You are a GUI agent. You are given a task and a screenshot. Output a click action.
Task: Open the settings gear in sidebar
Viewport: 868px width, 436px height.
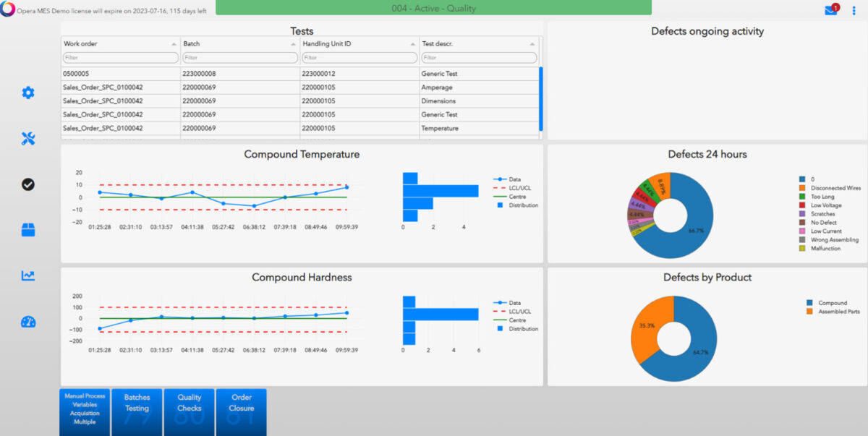[28, 93]
